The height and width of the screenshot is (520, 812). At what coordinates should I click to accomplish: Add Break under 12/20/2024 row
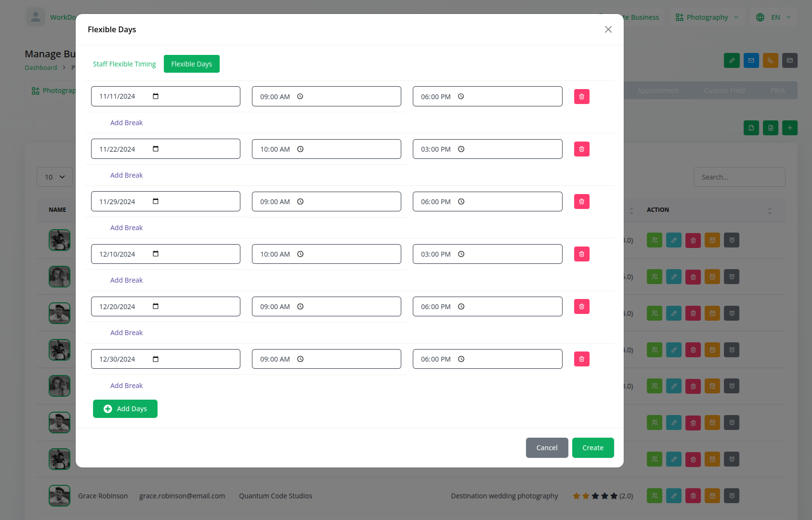tap(126, 333)
